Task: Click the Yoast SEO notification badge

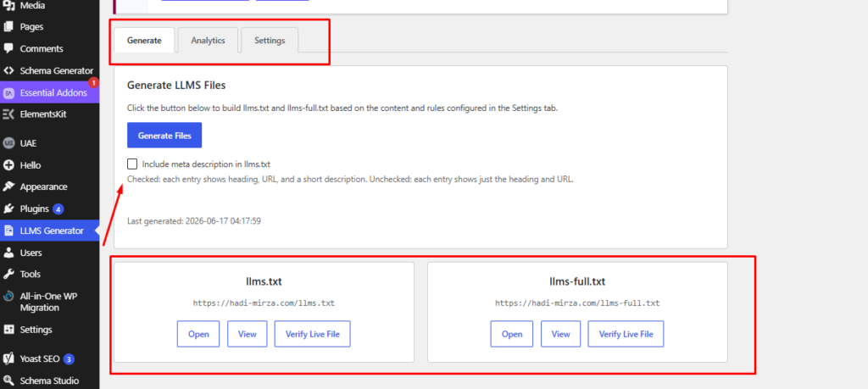Action: 69,359
